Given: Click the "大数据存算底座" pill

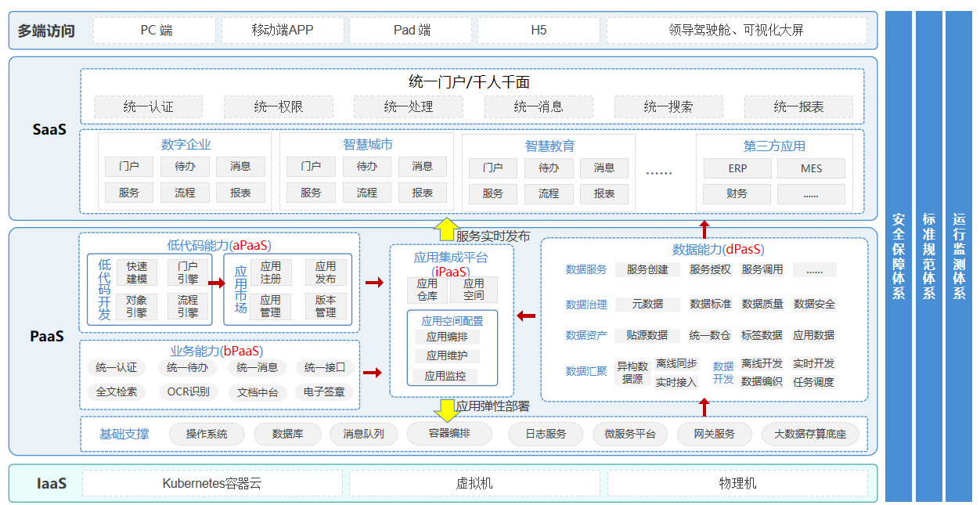Looking at the screenshot, I should [x=810, y=434].
